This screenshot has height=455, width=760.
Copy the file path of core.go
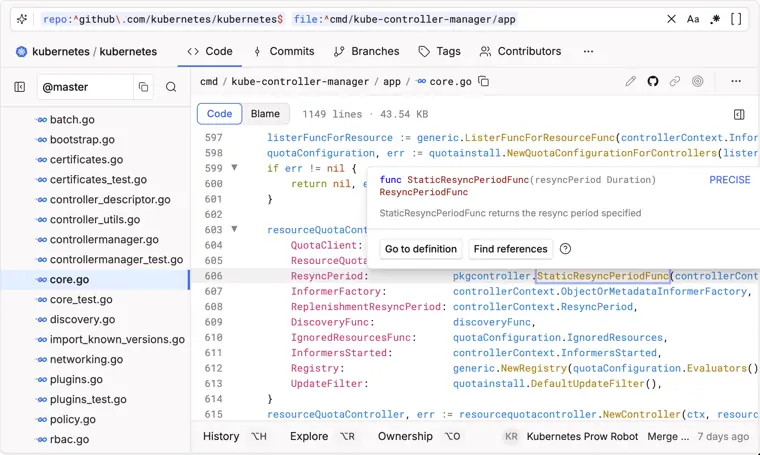coord(484,81)
